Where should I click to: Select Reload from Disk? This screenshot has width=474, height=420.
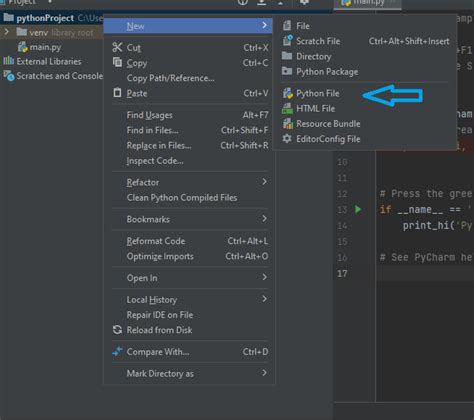190,330
